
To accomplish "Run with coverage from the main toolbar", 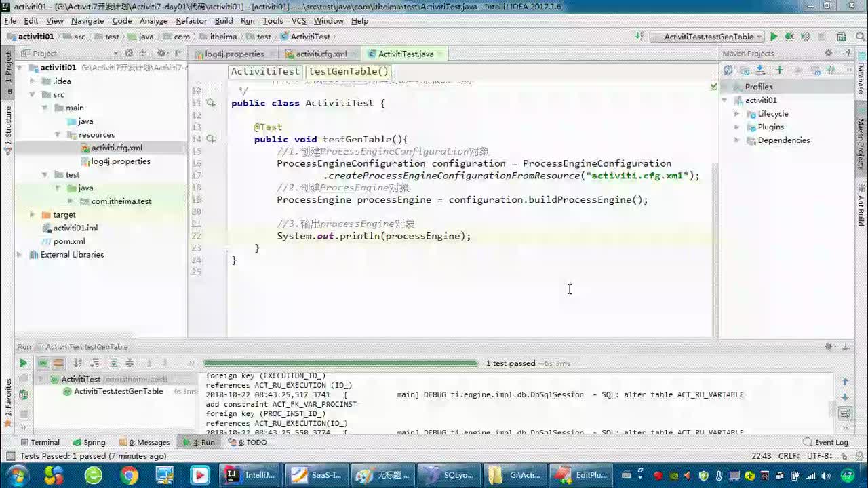I will coord(805,37).
